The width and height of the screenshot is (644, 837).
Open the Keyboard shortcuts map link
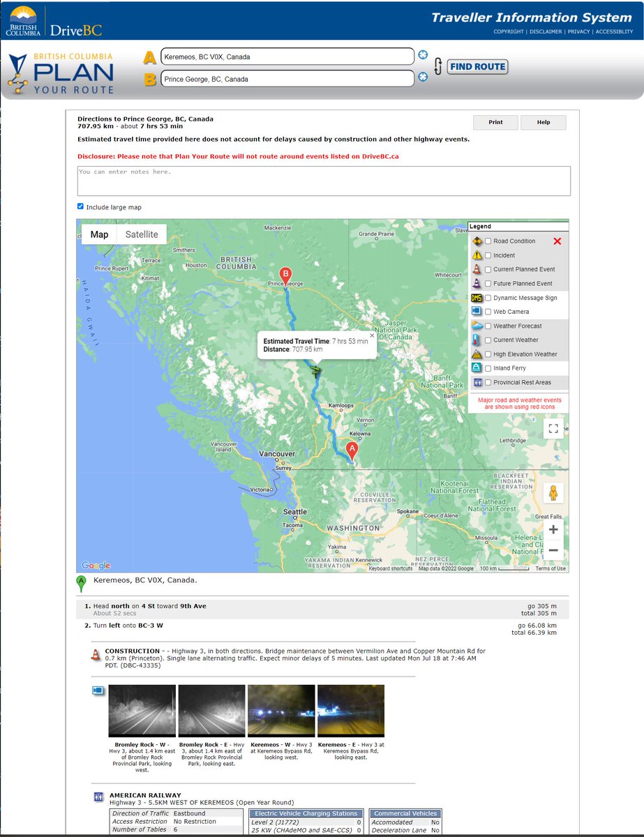click(x=391, y=568)
